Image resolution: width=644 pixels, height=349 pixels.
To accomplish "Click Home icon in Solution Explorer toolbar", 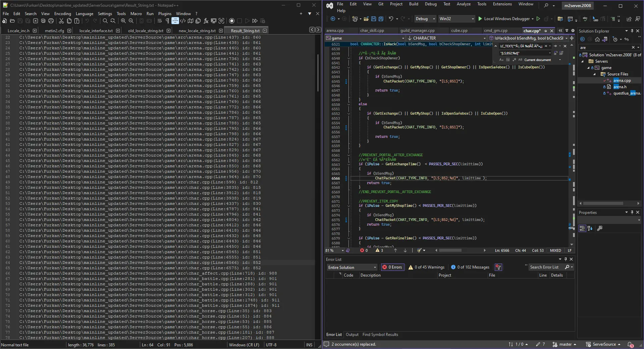I will point(597,39).
